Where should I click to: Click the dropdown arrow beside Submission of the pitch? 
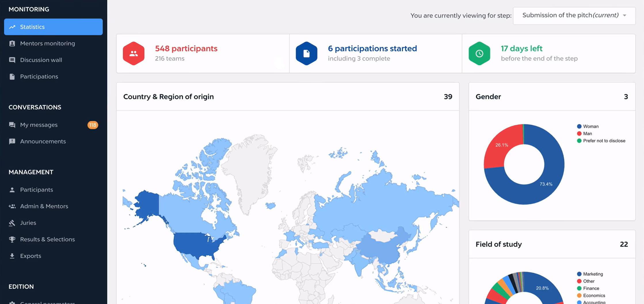[624, 16]
